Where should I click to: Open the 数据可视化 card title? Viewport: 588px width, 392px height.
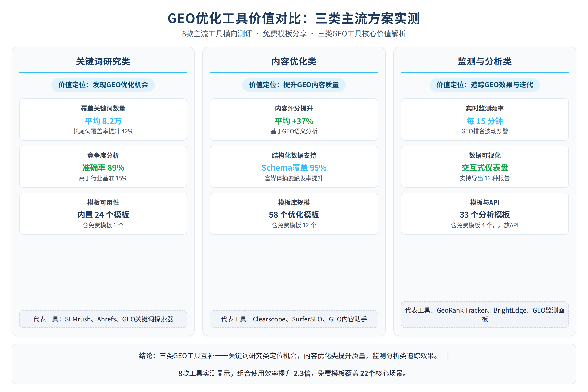pyautogui.click(x=485, y=156)
